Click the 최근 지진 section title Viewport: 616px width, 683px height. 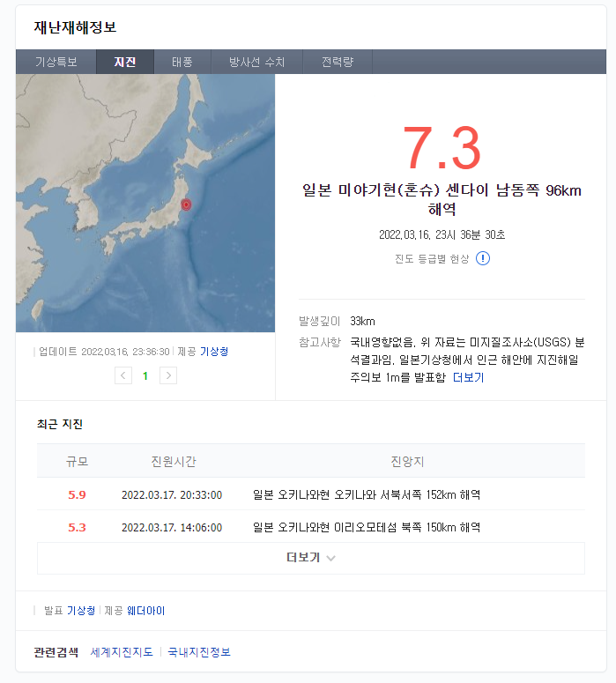(x=60, y=424)
